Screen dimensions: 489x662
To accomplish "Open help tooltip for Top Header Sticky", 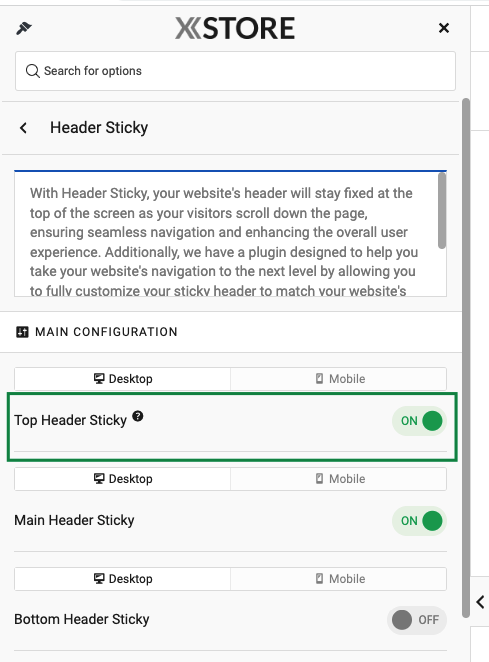I will 138,416.
